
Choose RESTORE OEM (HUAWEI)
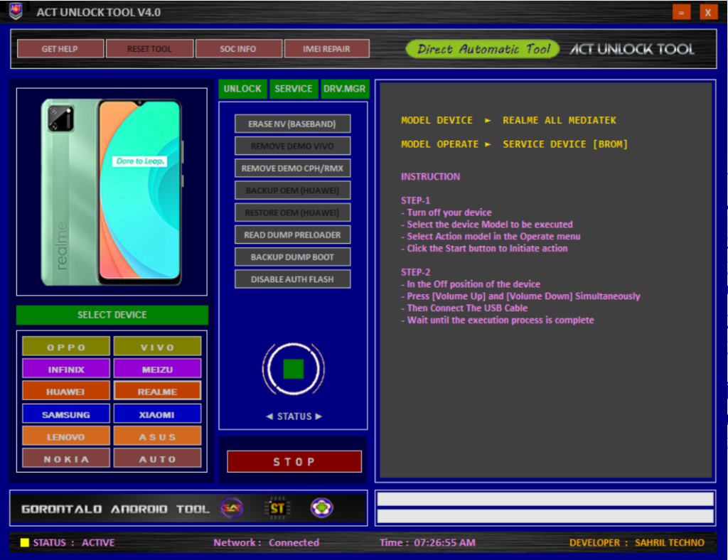pos(292,213)
